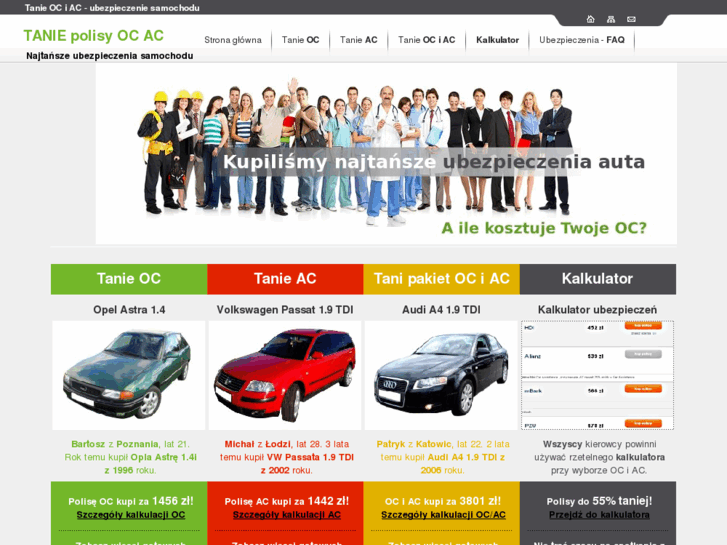The width and height of the screenshot is (727, 545).
Task: Click the Kalkulator ubezpieczeń heading
Action: tap(598, 310)
